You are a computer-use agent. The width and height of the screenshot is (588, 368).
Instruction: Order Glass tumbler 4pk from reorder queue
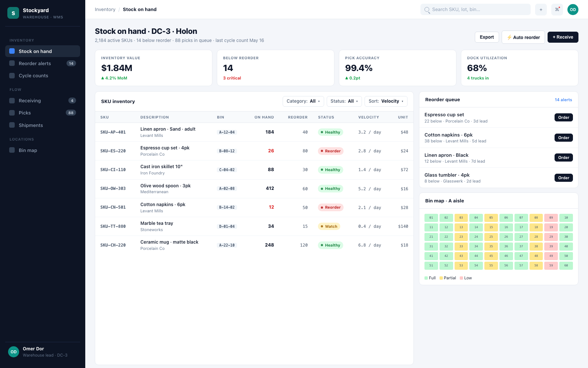564,178
